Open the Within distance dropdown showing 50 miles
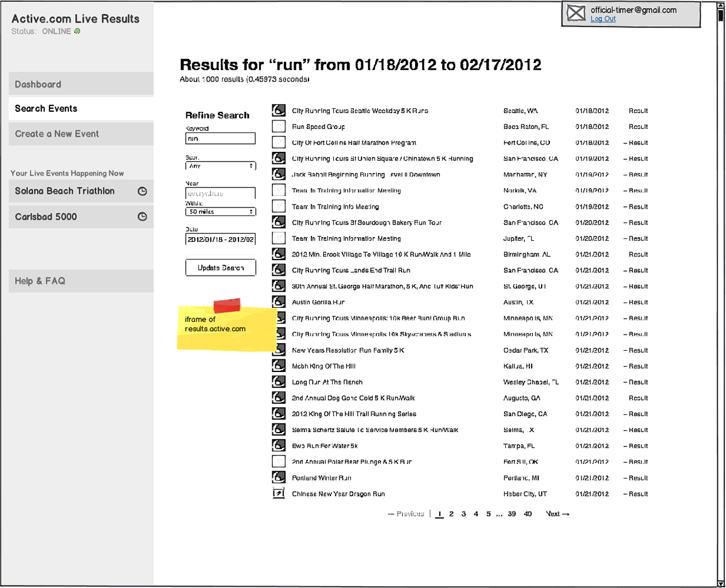726x588 pixels. coord(221,212)
